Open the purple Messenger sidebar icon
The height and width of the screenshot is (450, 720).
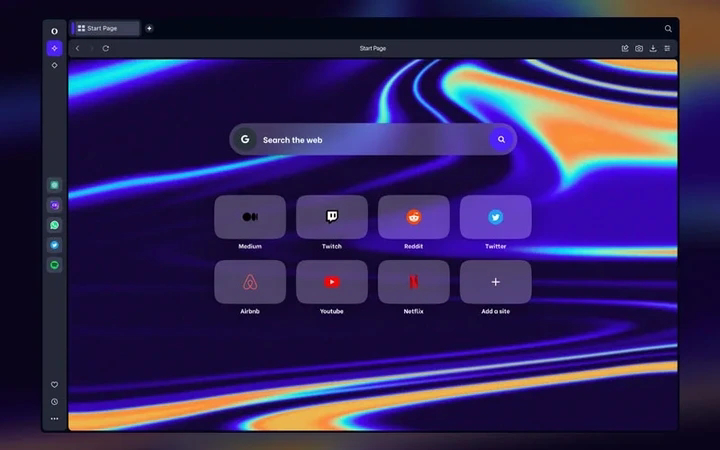(x=54, y=205)
